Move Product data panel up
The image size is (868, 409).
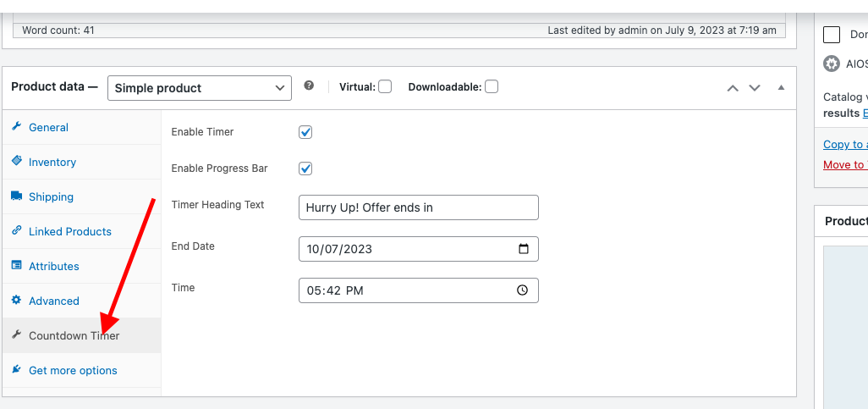tap(733, 88)
